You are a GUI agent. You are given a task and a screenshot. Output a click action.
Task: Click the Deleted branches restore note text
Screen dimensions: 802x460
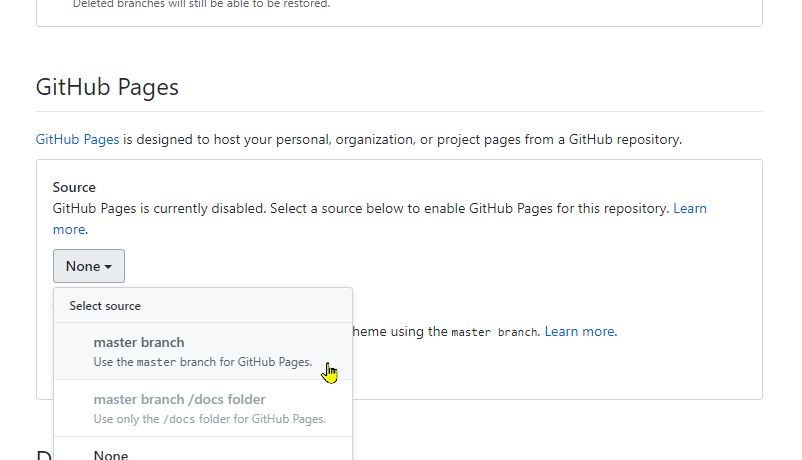(202, 4)
